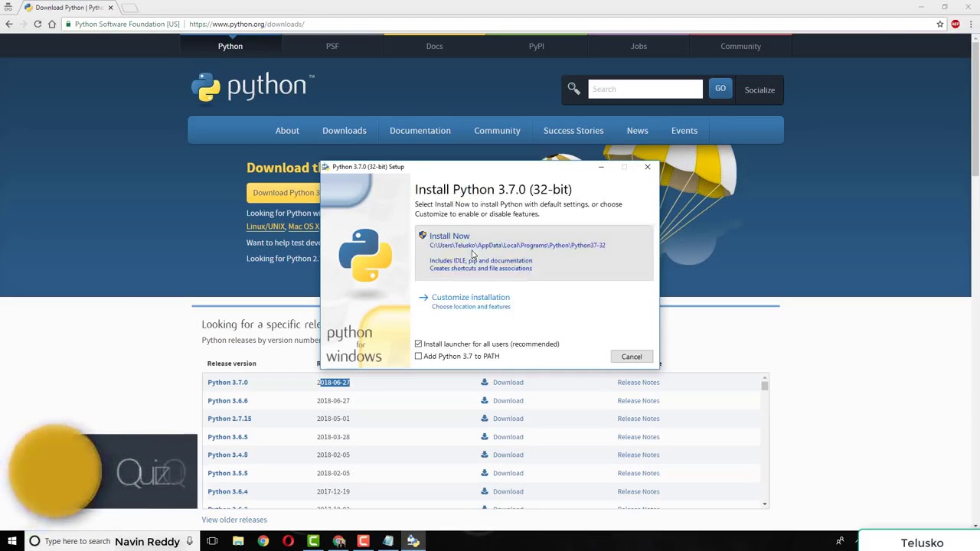Open File Explorer from the taskbar

click(x=238, y=541)
